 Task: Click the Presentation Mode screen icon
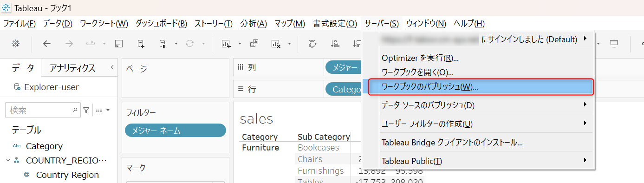[x=614, y=44]
